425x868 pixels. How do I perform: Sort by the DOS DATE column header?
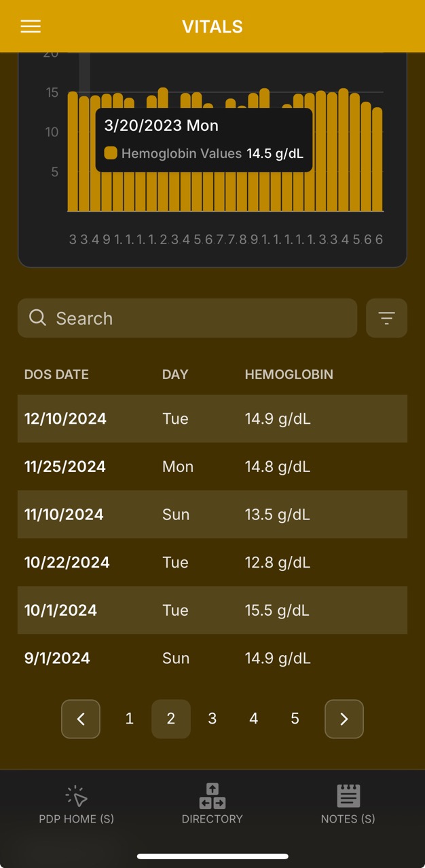coord(56,374)
